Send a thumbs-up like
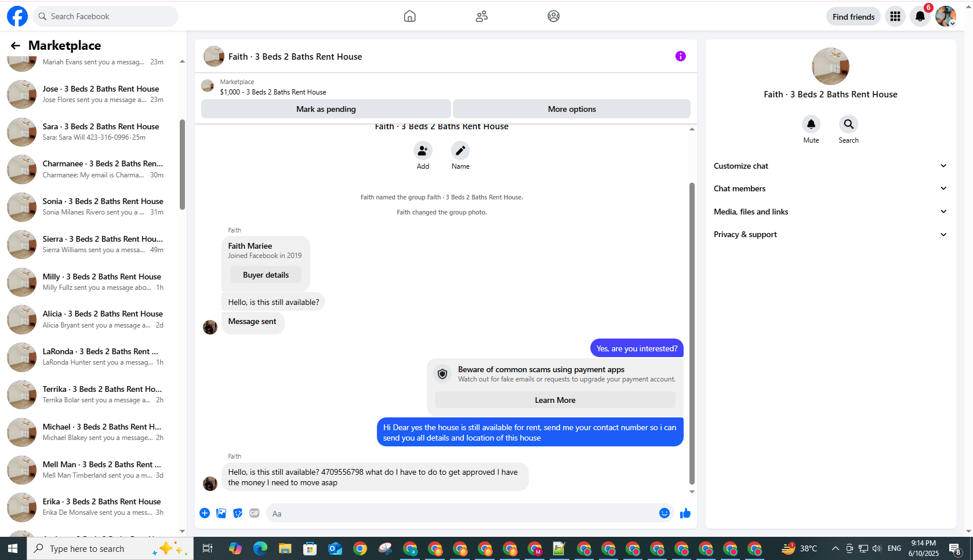The image size is (973, 560). 685,513
